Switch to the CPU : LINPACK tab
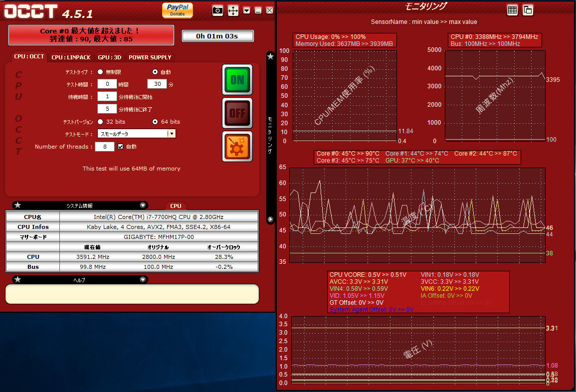576x392 pixels. [x=71, y=57]
